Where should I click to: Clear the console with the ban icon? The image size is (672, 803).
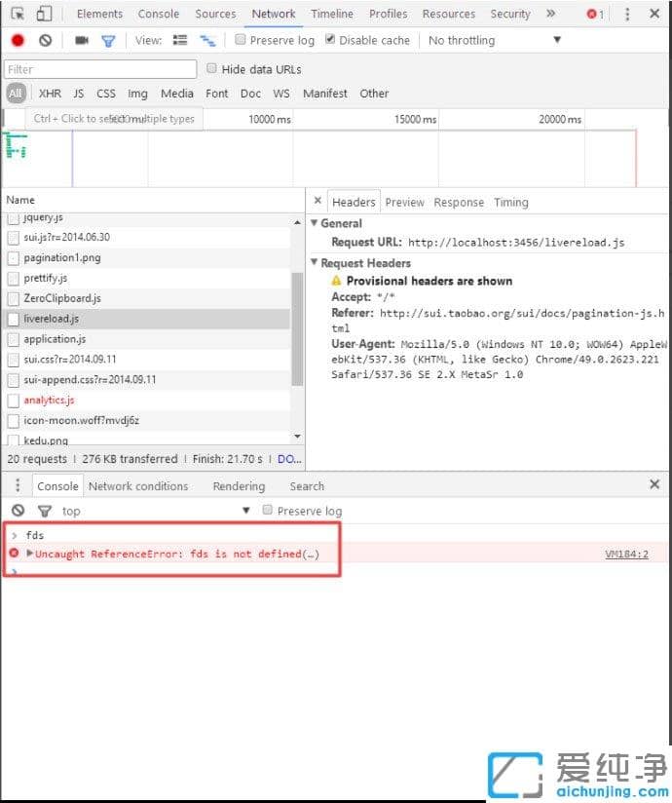[x=18, y=511]
